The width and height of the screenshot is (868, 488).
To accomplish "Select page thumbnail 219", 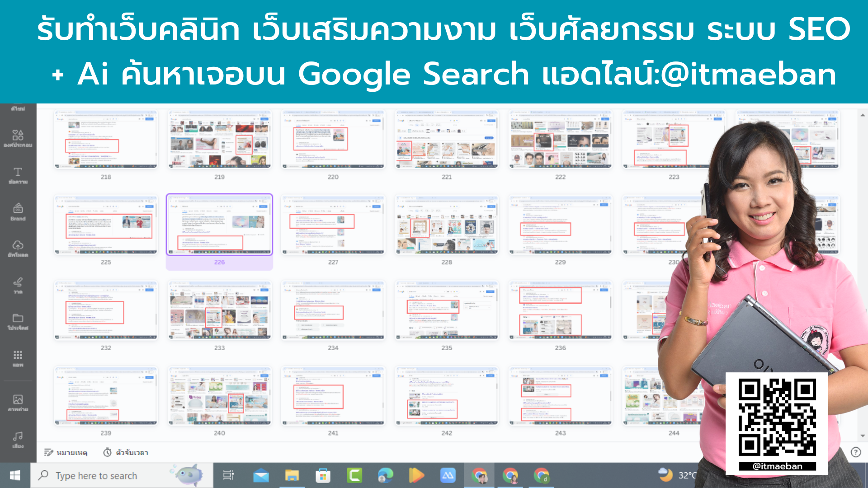I will click(x=219, y=139).
